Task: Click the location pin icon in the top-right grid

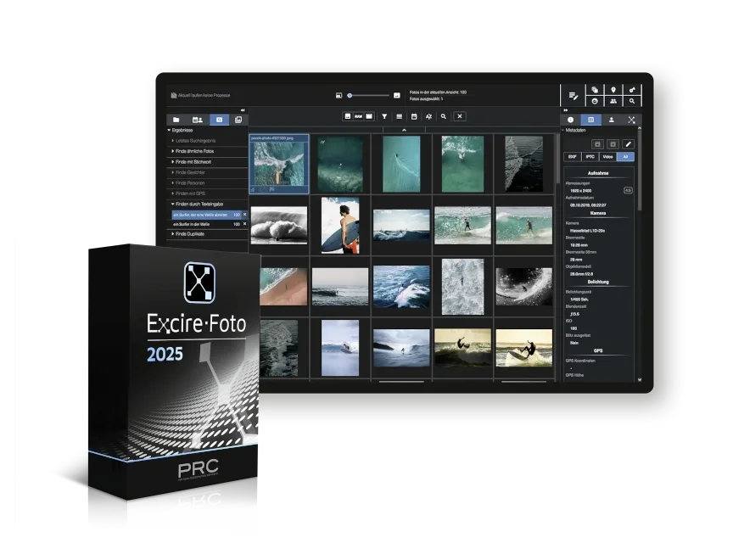Action: (613, 90)
